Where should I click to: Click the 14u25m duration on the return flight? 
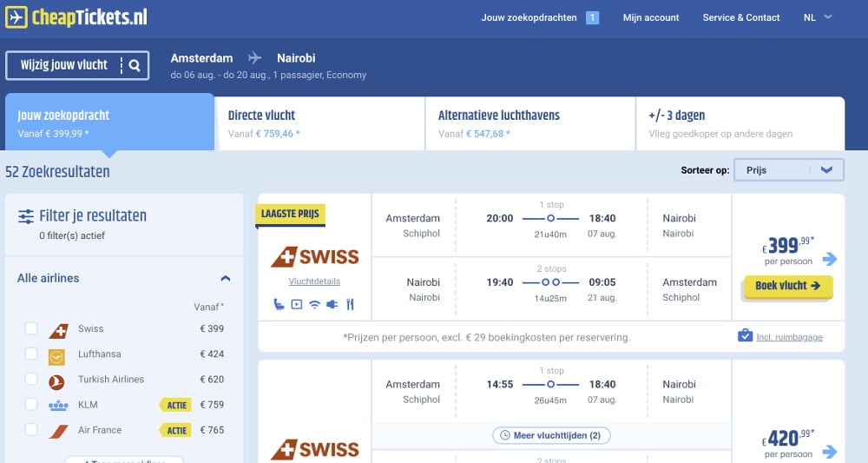[x=550, y=299]
